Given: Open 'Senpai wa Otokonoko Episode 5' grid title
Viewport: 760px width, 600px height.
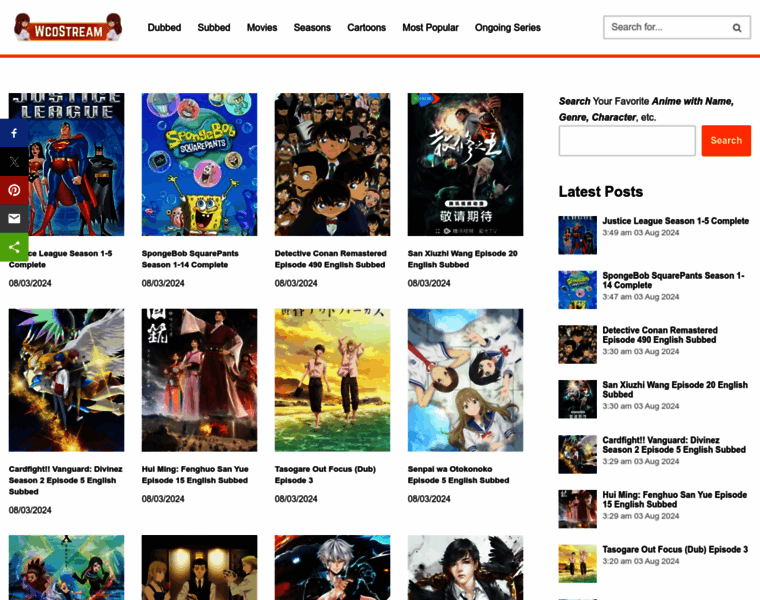Looking at the screenshot, I should click(x=459, y=474).
